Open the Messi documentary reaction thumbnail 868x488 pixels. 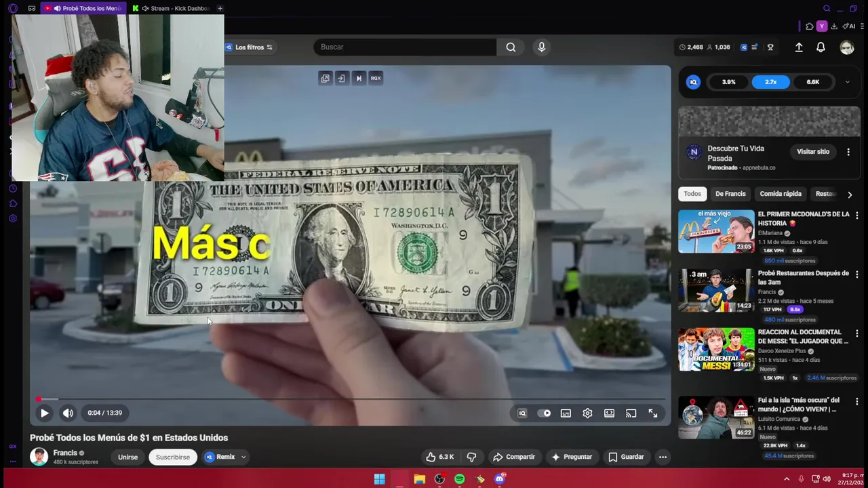(x=716, y=349)
